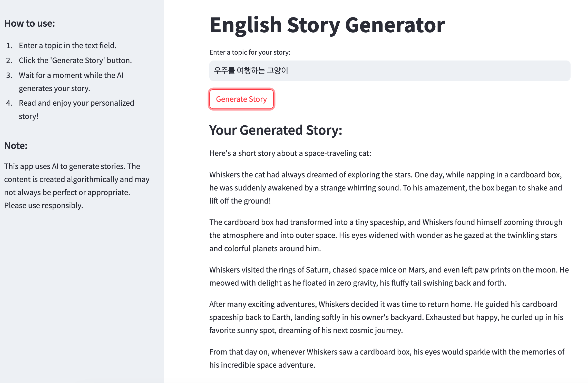The image size is (588, 383).
Task: Click the final paragraph starting 'From that day on'
Action: pyautogui.click(x=387, y=358)
